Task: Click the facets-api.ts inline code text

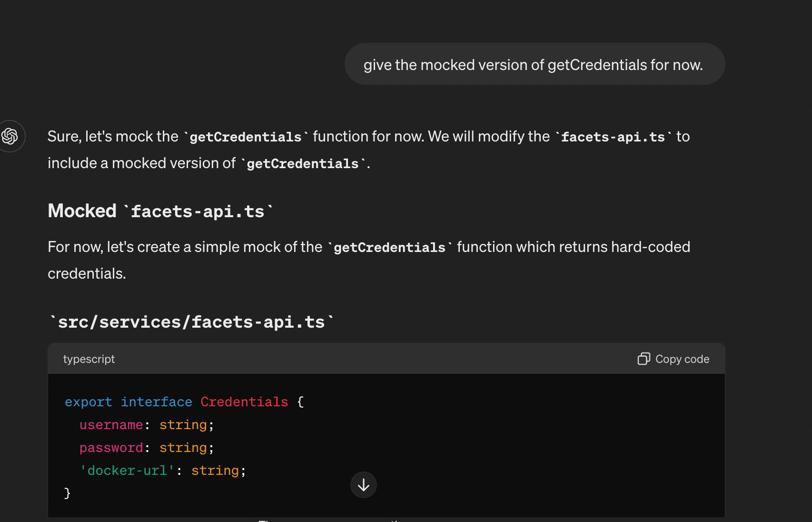Action: pyautogui.click(x=612, y=137)
